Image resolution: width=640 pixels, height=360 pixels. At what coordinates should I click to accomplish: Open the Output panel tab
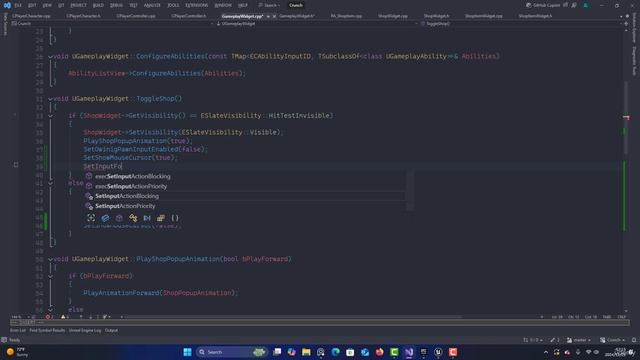point(111,330)
